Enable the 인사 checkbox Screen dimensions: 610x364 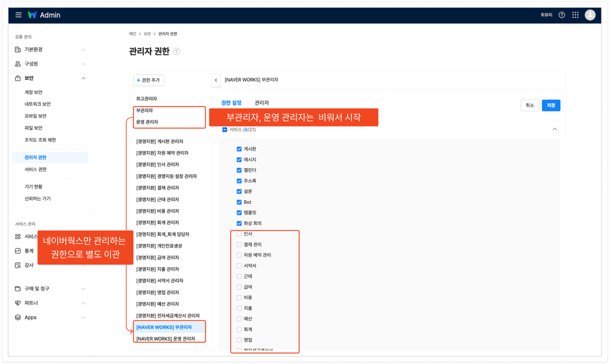click(x=239, y=234)
